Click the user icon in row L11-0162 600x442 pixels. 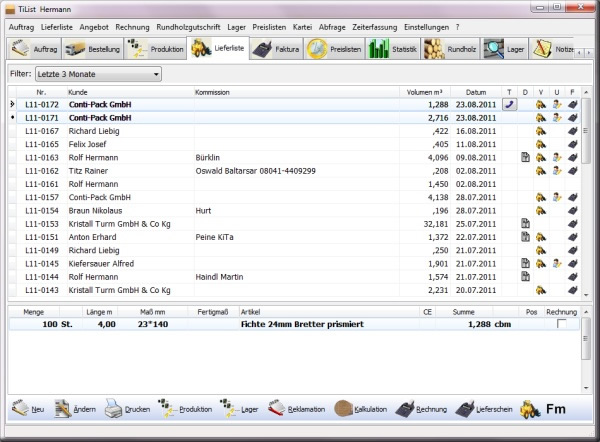pyautogui.click(x=557, y=171)
